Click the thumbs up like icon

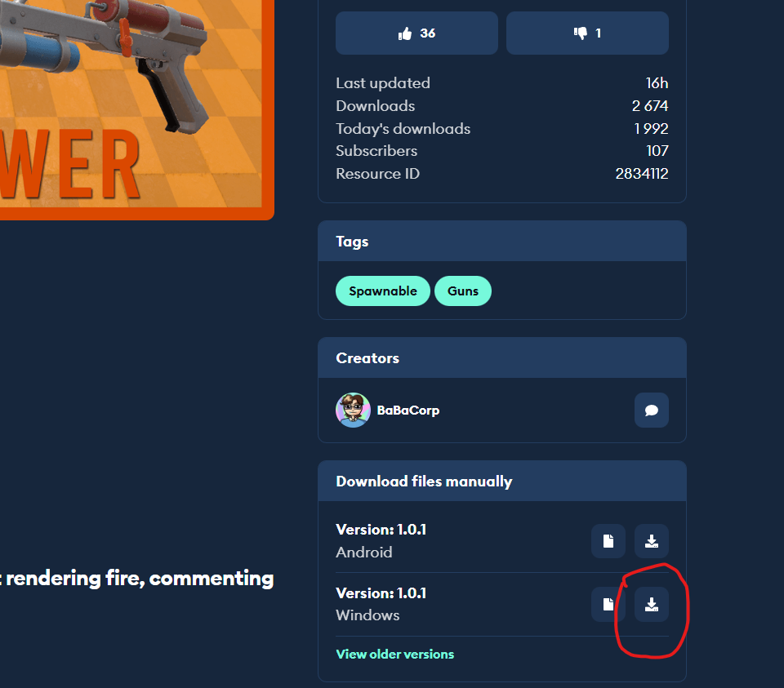point(405,33)
